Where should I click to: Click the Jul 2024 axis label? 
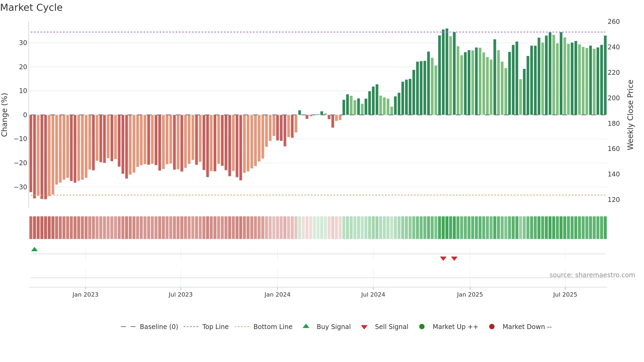(373, 295)
